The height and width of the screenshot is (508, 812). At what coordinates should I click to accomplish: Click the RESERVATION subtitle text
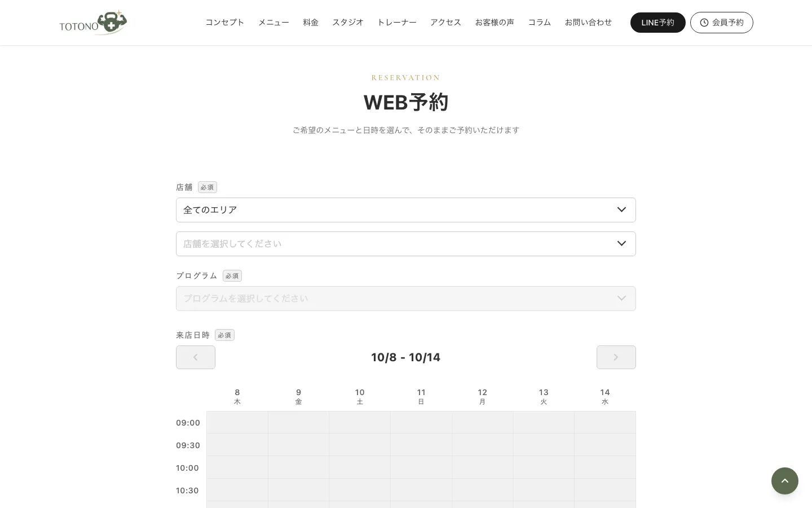(x=406, y=78)
